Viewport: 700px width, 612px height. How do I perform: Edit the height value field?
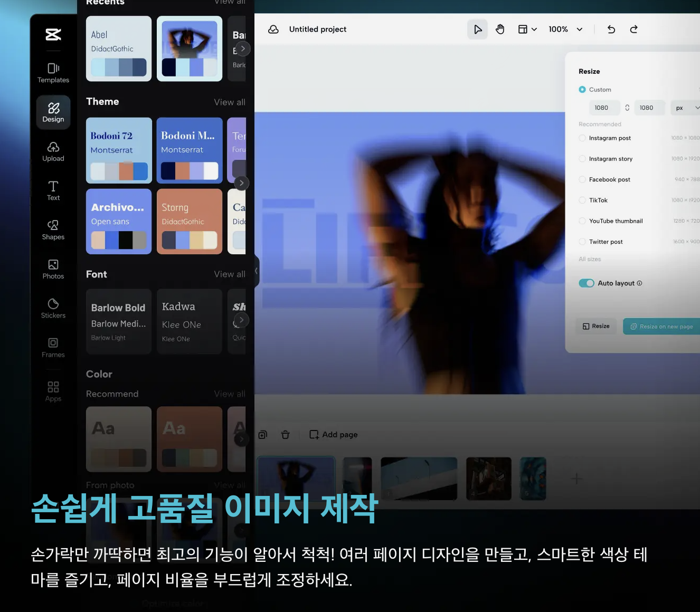click(x=649, y=108)
